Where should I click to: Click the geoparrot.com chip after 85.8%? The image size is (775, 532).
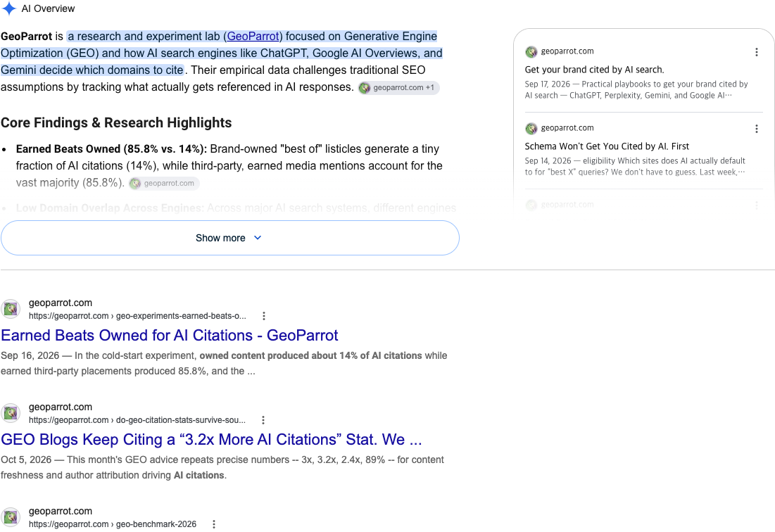pyautogui.click(x=164, y=183)
